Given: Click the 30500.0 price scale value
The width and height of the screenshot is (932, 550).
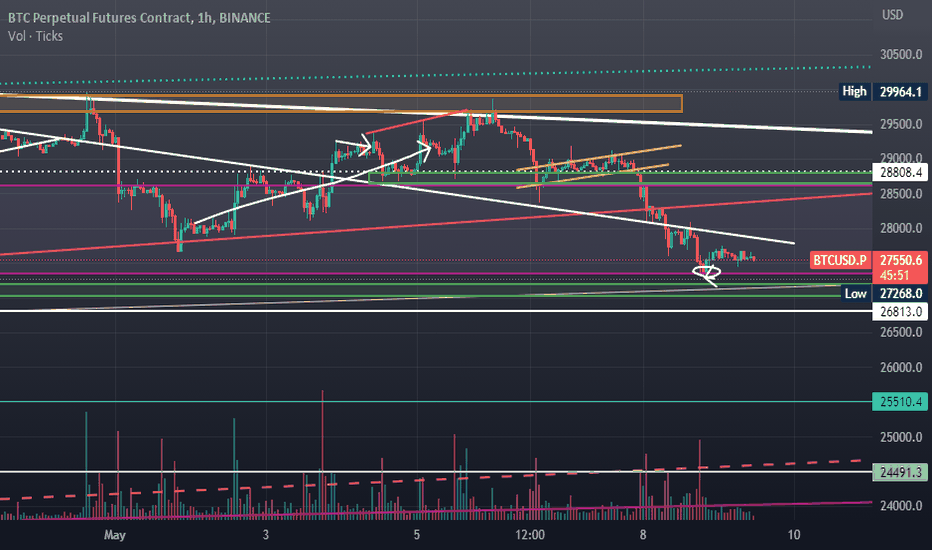Looking at the screenshot, I should (901, 55).
